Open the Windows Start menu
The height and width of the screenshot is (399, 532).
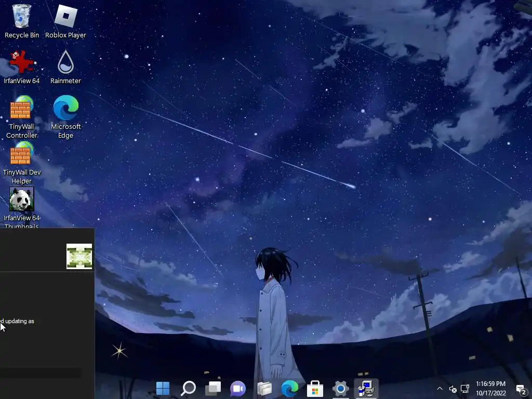pos(163,389)
